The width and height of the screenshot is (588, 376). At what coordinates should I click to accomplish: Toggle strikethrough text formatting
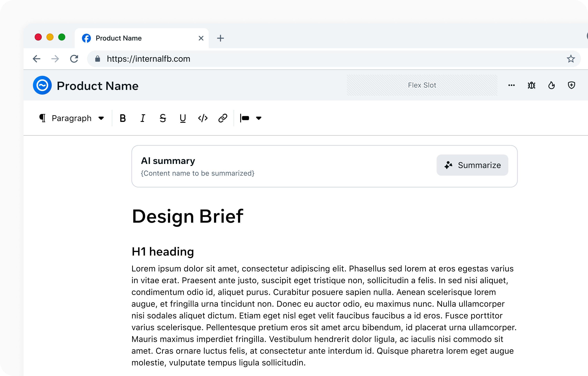coord(163,118)
